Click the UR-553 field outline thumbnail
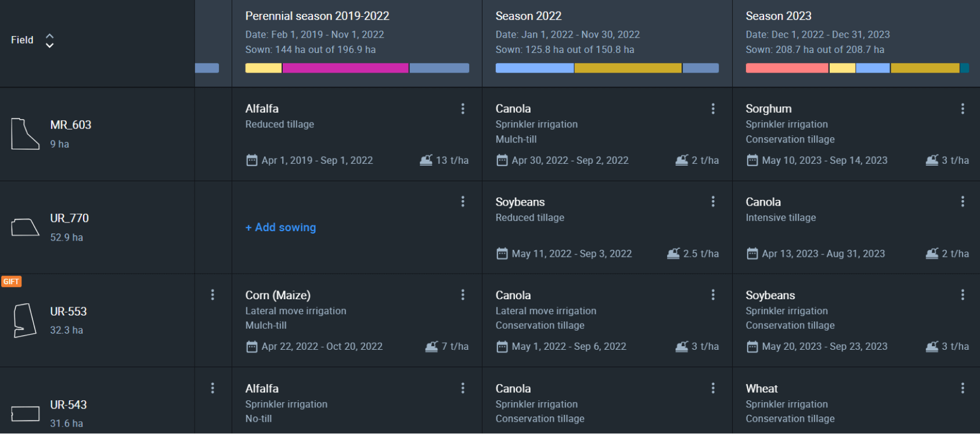 25,320
